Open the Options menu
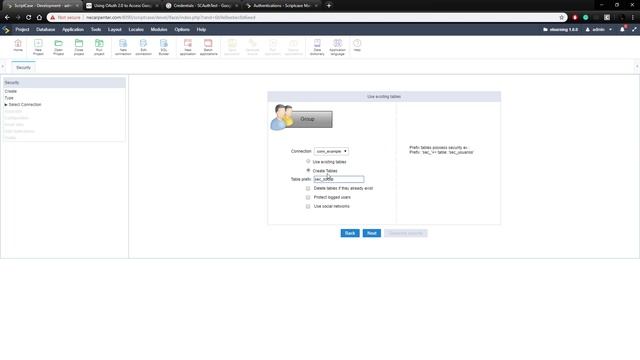 182,29
